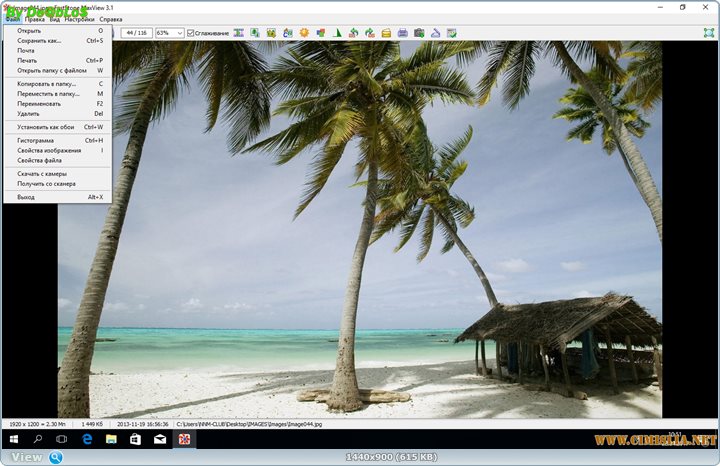This screenshot has width=720, height=466.
Task: Open the Windows Start button
Action: pos(14,439)
